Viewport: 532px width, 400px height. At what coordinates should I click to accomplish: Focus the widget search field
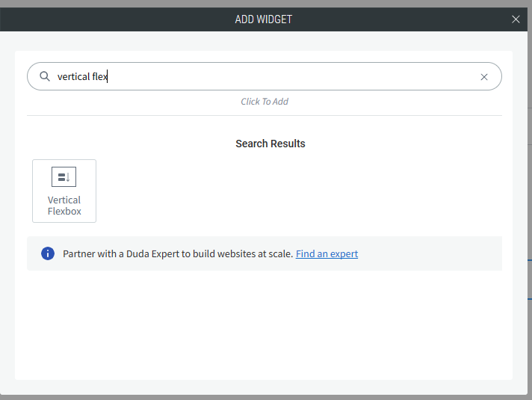pos(264,76)
